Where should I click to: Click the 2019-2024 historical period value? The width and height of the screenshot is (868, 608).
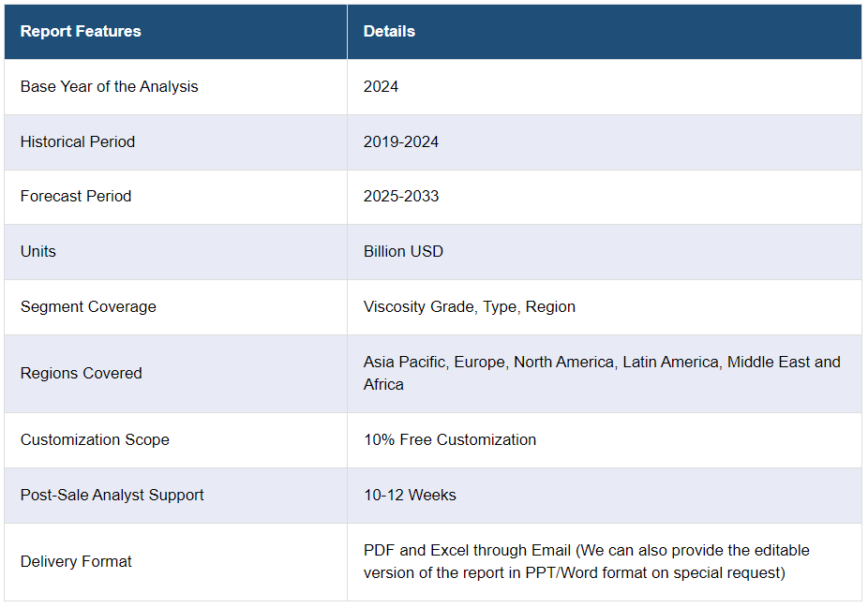click(401, 142)
